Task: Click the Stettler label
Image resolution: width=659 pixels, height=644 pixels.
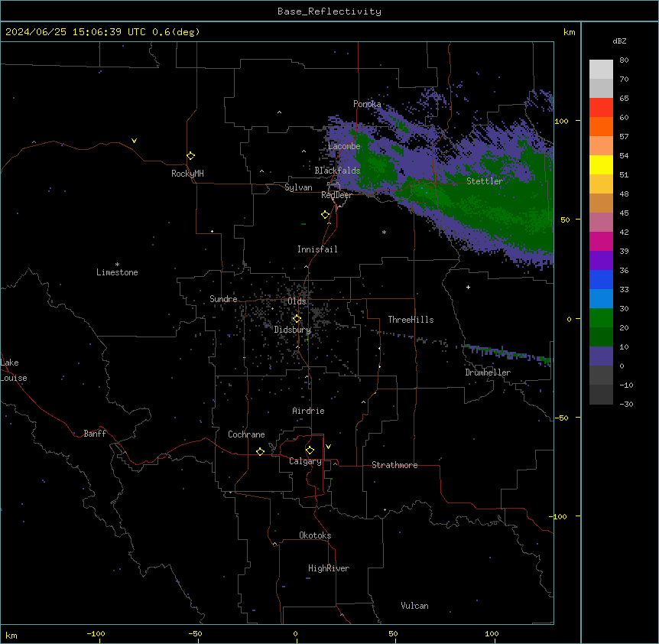Action: coord(485,181)
